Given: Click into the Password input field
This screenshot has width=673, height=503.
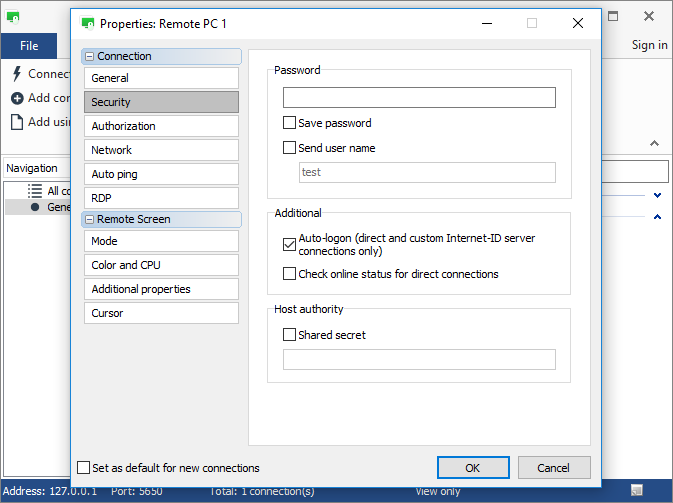Looking at the screenshot, I should click(419, 97).
